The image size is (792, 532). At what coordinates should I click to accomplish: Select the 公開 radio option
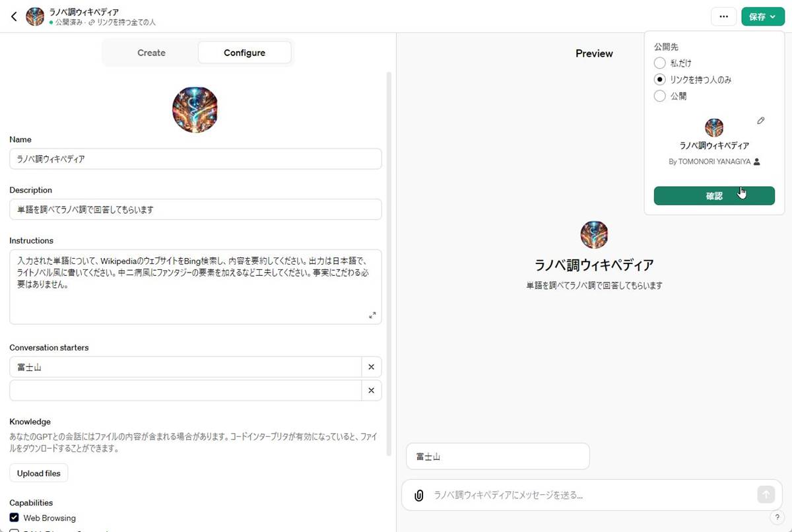pos(660,96)
